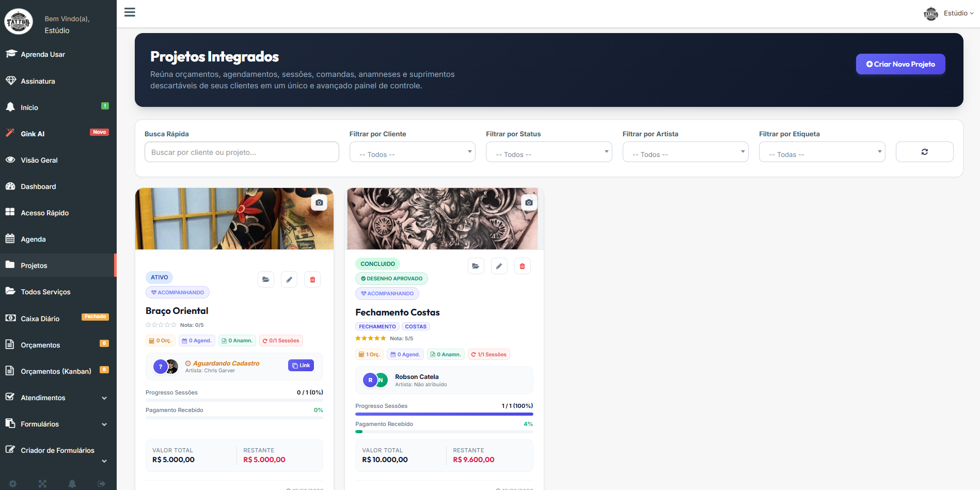This screenshot has width=980, height=490.
Task: Click the five-star rating on Fechamento Costas
Action: (x=371, y=338)
